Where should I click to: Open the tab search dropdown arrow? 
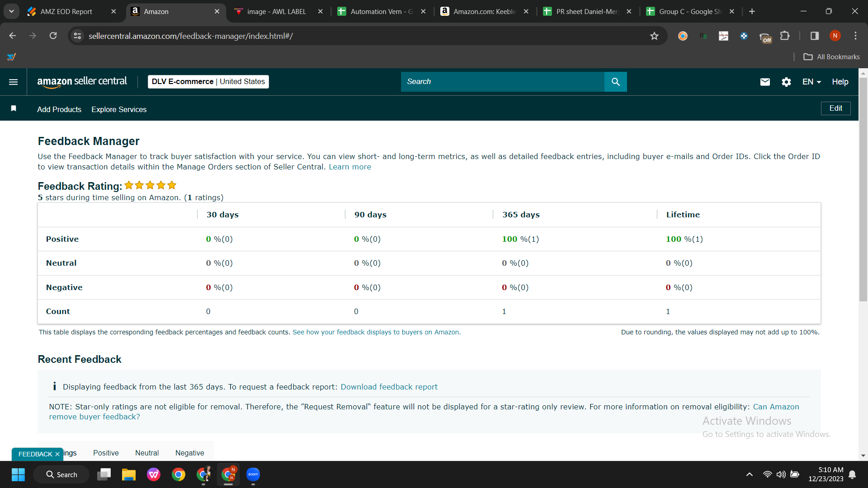(x=11, y=11)
